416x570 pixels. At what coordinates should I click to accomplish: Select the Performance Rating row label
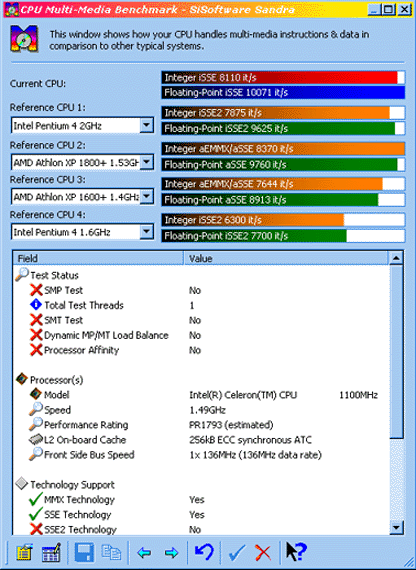coord(86,425)
